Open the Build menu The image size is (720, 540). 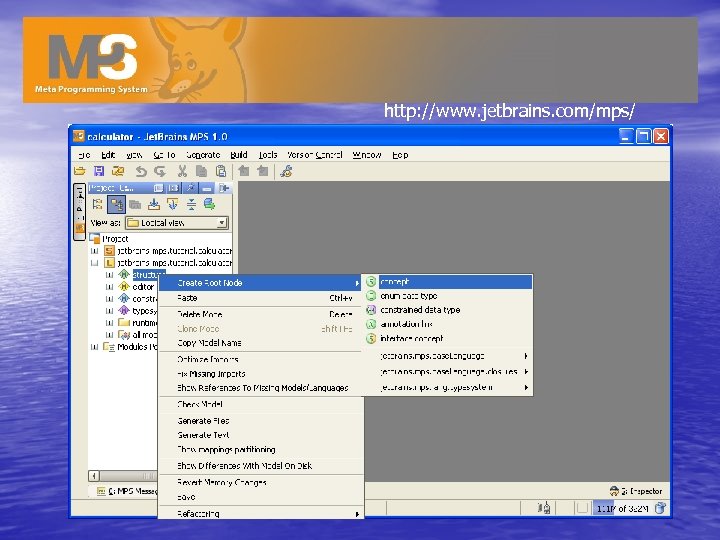[x=239, y=155]
